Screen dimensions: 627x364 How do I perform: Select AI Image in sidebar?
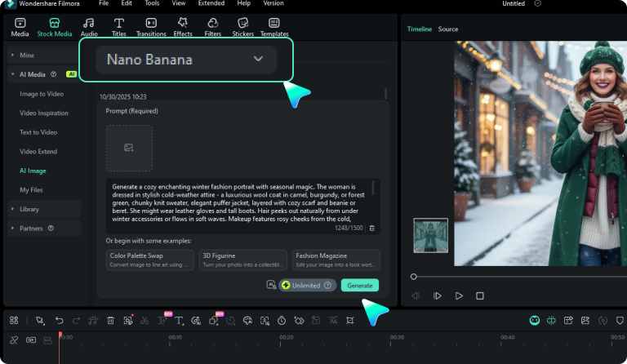[x=33, y=171]
